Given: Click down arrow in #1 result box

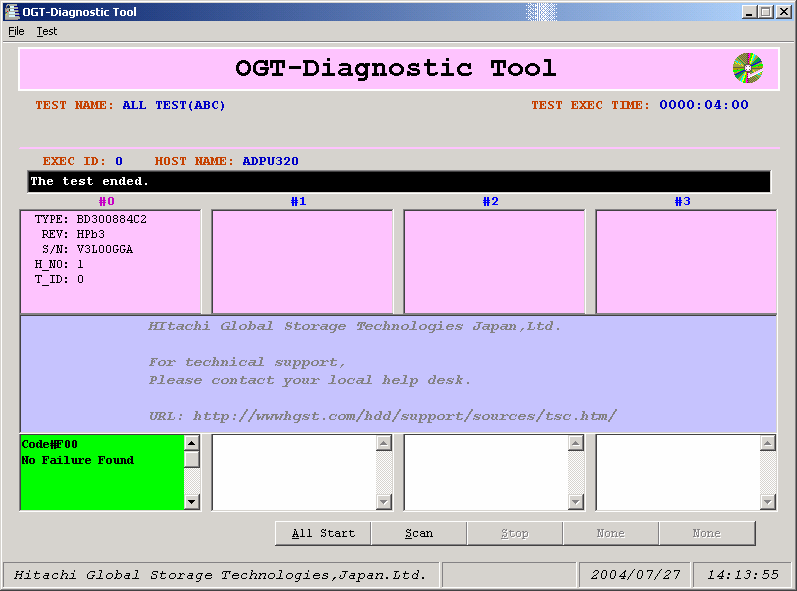Looking at the screenshot, I should tap(384, 502).
